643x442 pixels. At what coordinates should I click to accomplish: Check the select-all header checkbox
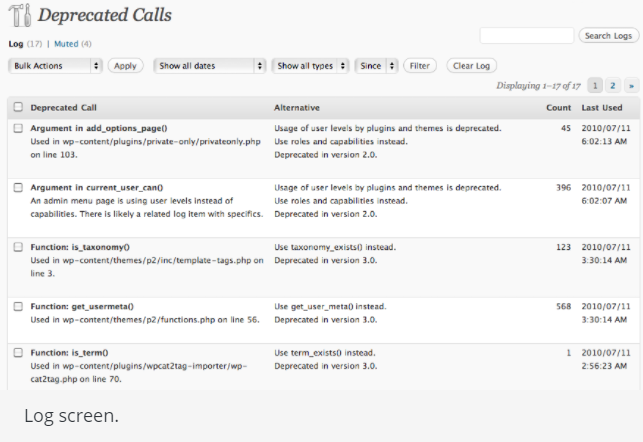point(18,107)
